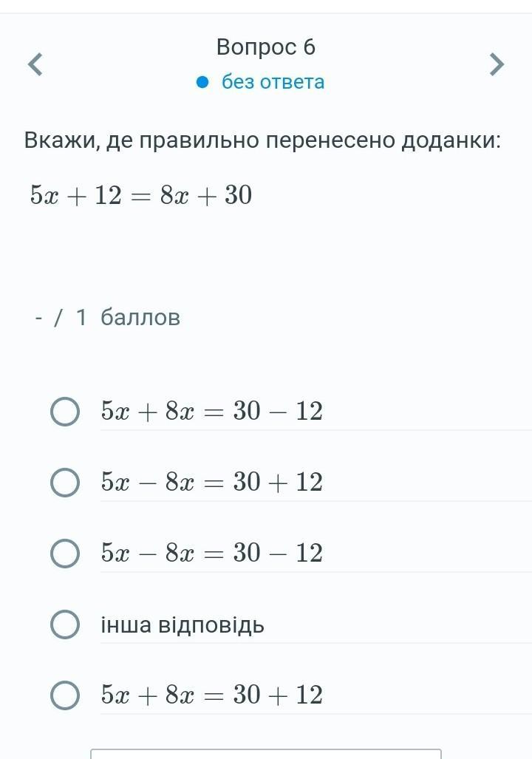The height and width of the screenshot is (759, 532).
Task: Select radio button for 5x − 8x = 30 − 12
Action: tap(65, 554)
